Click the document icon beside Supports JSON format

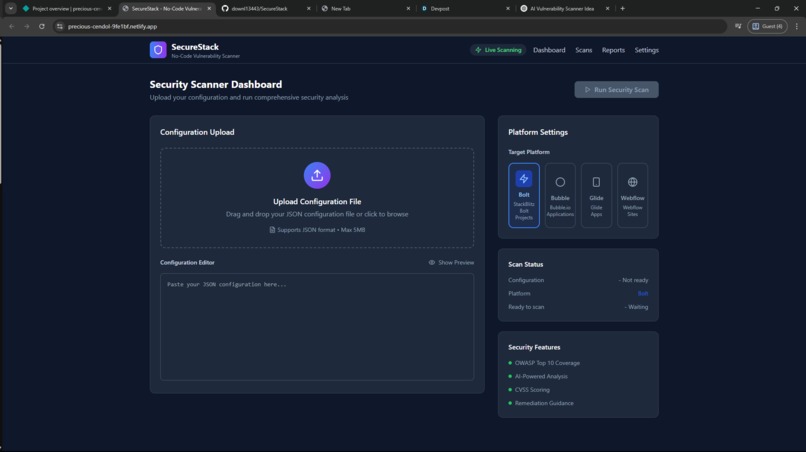[x=272, y=230]
